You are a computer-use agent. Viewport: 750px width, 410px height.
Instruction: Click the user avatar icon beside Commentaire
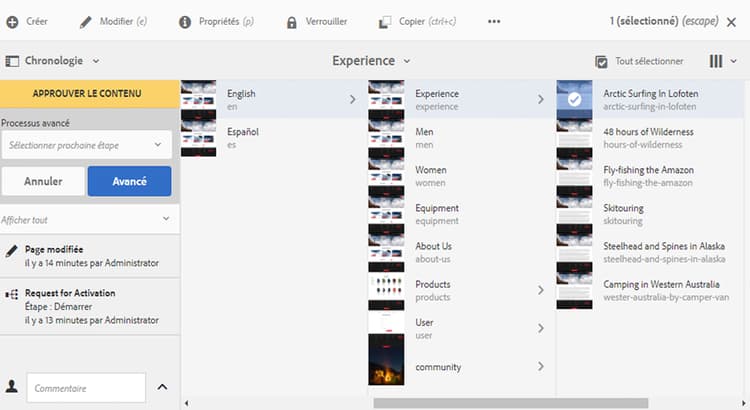(x=12, y=386)
